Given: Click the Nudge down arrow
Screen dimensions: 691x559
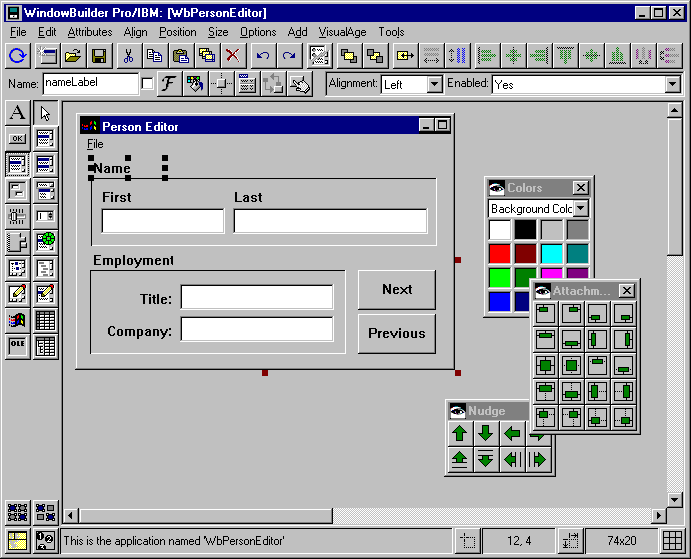Looking at the screenshot, I should tap(486, 433).
